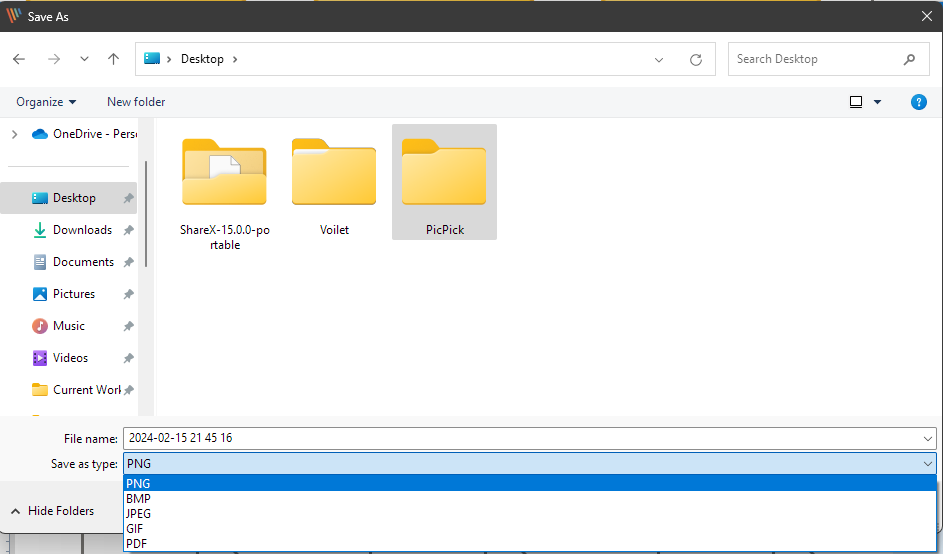Go back using the left arrow
The width and height of the screenshot is (943, 554).
pos(19,59)
